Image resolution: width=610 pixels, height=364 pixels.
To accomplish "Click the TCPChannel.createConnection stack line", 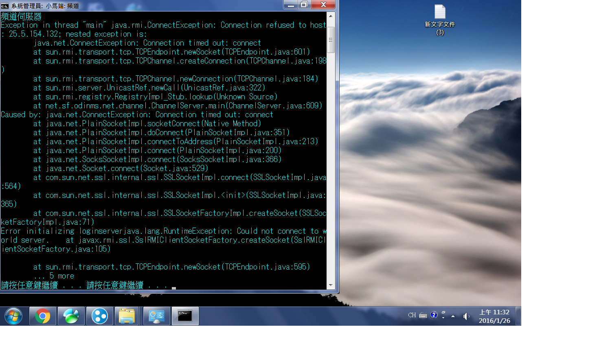I will (x=180, y=61).
